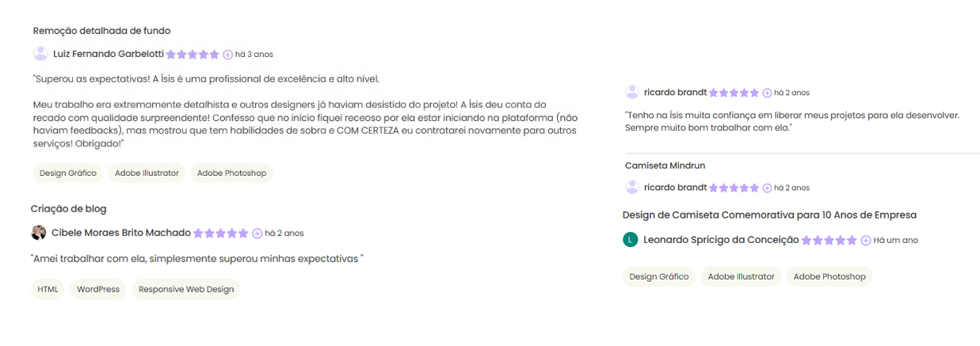Select the HTML skill tag
Screen dimensions: 980x346
click(48, 289)
